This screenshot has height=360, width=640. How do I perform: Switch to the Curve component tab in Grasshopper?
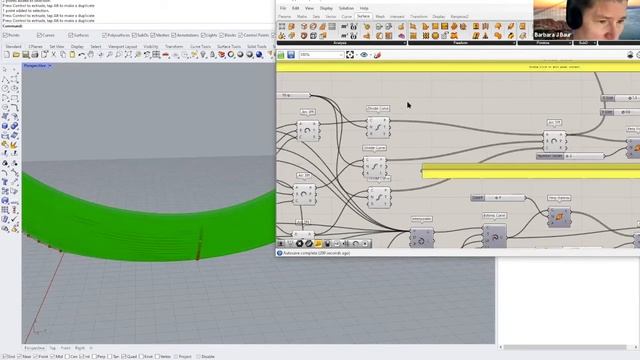click(x=347, y=17)
